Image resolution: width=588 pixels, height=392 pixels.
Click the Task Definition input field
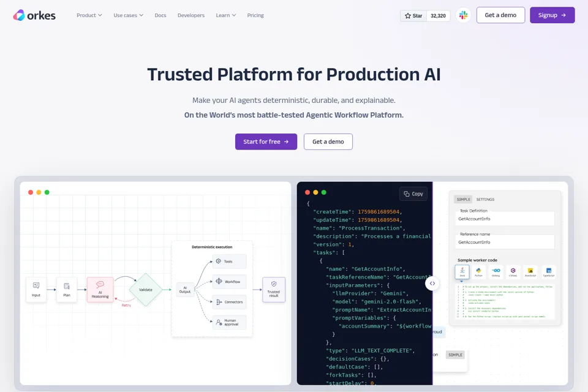505,219
